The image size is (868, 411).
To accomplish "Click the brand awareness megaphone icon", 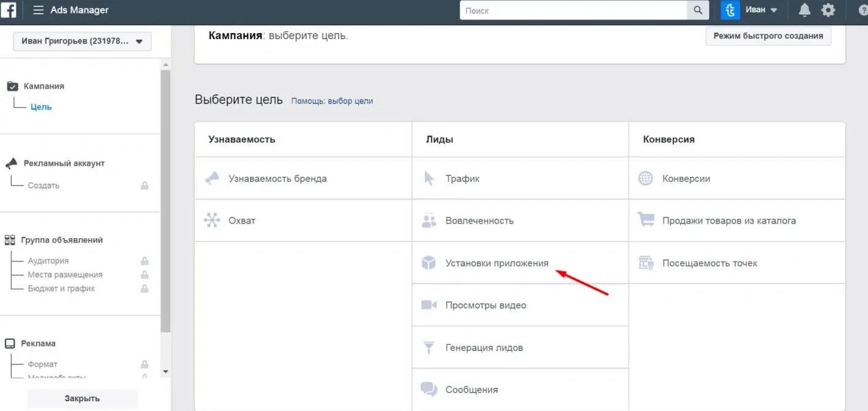I will (x=212, y=178).
